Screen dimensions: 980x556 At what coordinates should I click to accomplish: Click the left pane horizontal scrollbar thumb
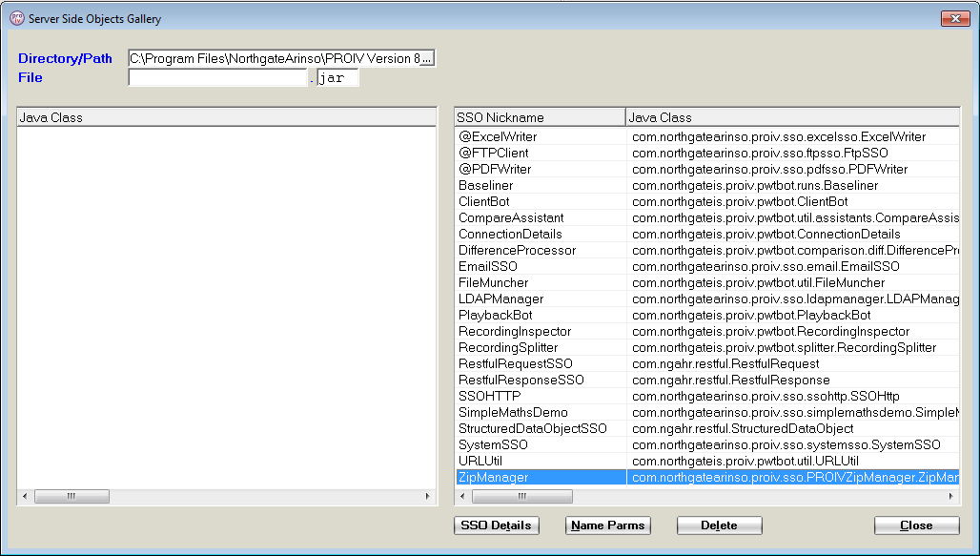(x=71, y=497)
